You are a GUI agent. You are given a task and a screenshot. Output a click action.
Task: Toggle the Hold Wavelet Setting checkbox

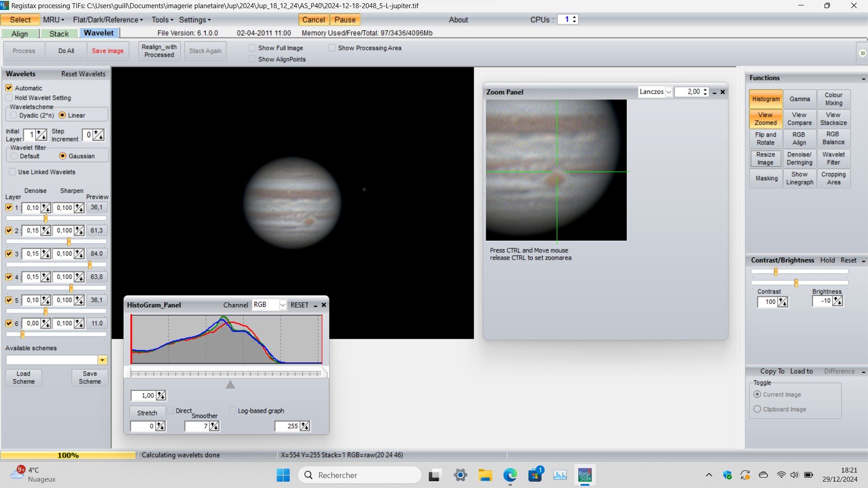click(9, 98)
